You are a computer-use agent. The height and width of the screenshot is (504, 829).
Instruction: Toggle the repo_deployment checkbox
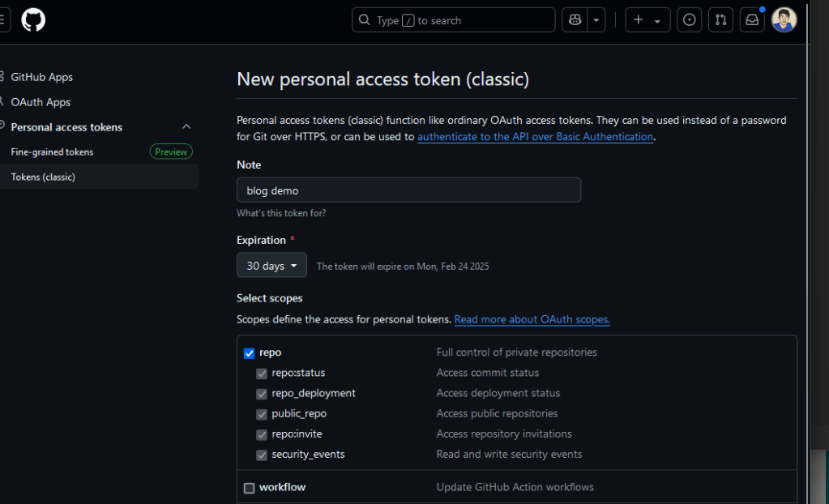[262, 394]
